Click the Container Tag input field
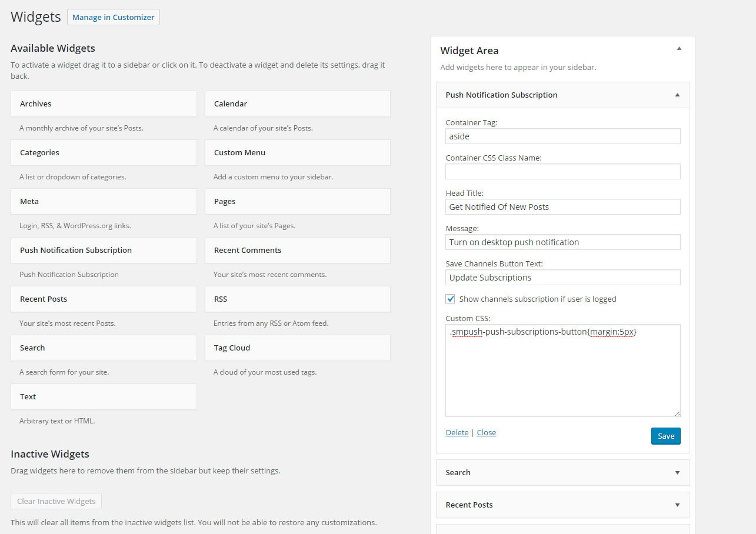This screenshot has height=534, width=756. click(x=562, y=136)
